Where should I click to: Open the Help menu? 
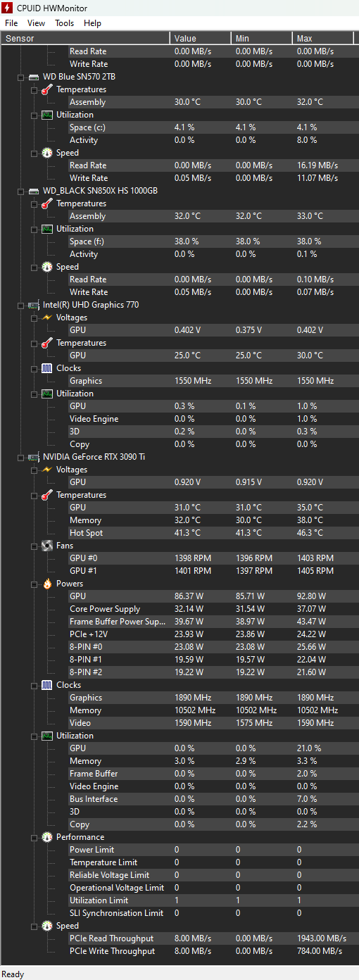point(92,23)
